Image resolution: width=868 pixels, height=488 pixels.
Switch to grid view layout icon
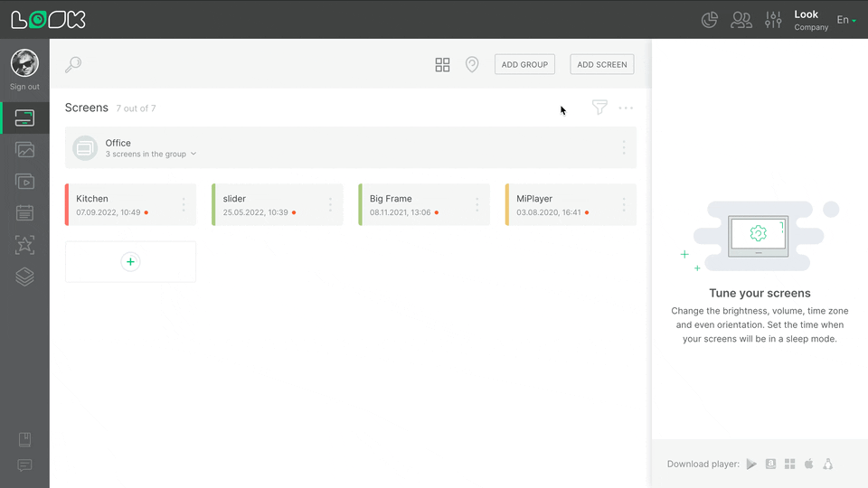[442, 65]
